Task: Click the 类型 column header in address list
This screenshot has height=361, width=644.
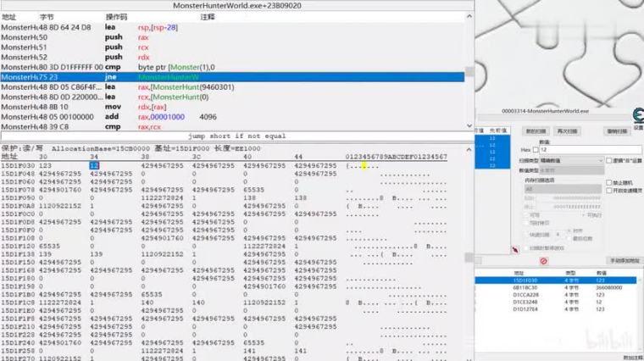Action: point(570,273)
